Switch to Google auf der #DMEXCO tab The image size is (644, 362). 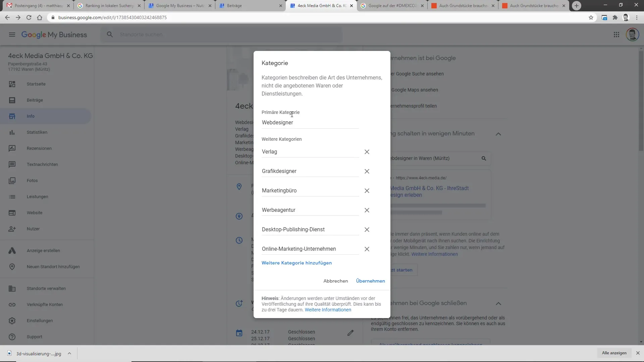pyautogui.click(x=392, y=6)
